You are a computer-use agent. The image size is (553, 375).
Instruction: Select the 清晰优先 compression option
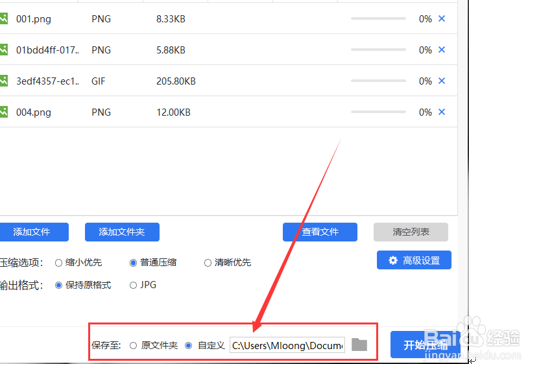coord(208,263)
